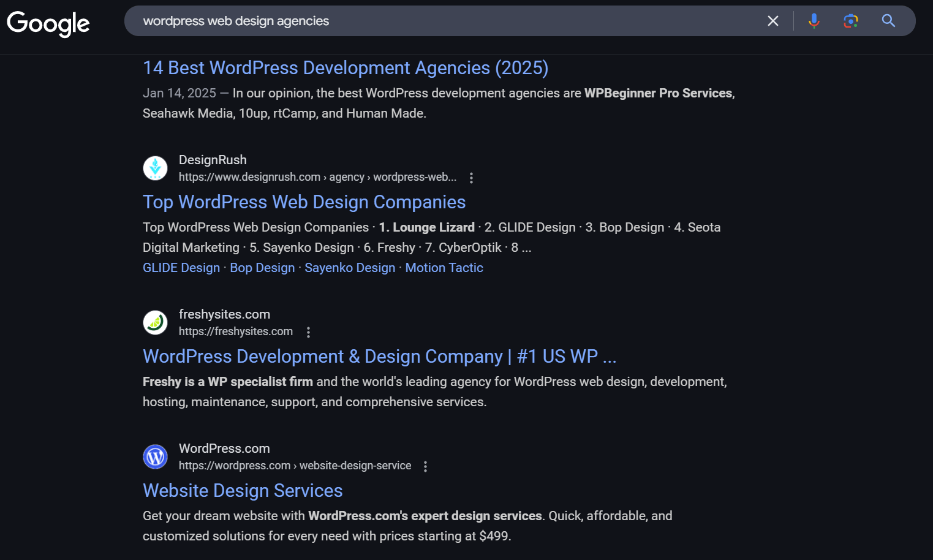
Task: Click the Google logo
Action: [x=48, y=23]
